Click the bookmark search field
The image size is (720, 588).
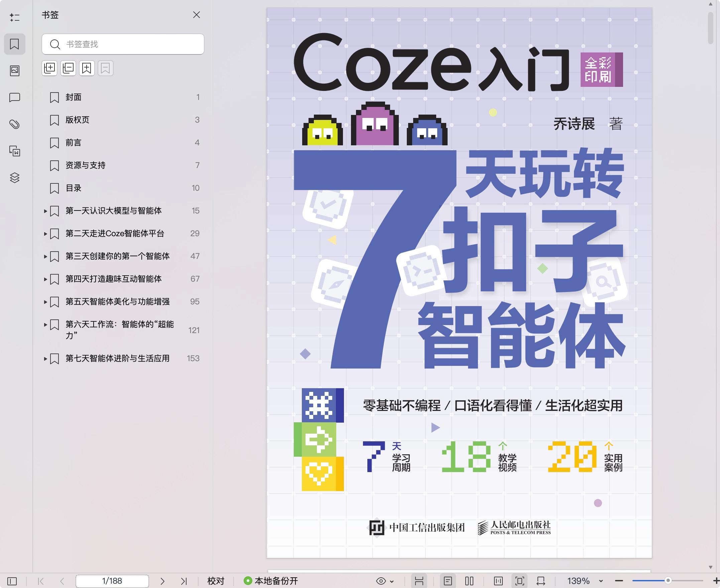tap(123, 44)
